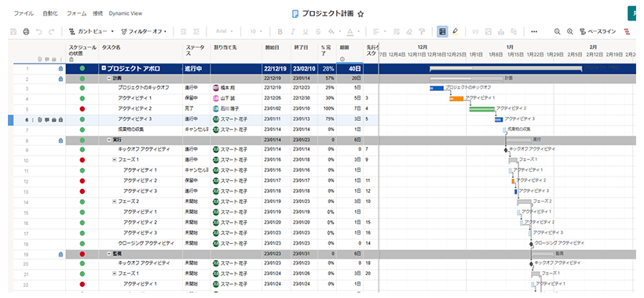Click the ベースライン button
The width and height of the screenshot is (644, 298).
coord(598,31)
